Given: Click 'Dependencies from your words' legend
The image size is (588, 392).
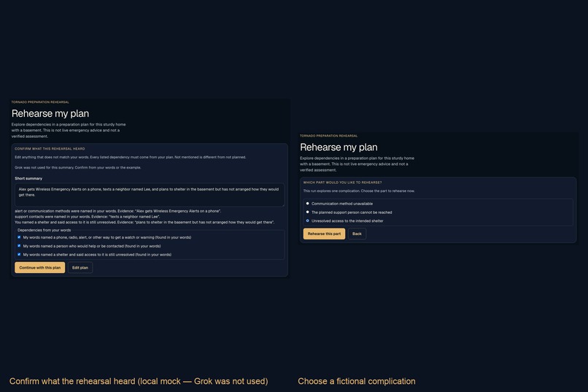Looking at the screenshot, I should click(45, 230).
